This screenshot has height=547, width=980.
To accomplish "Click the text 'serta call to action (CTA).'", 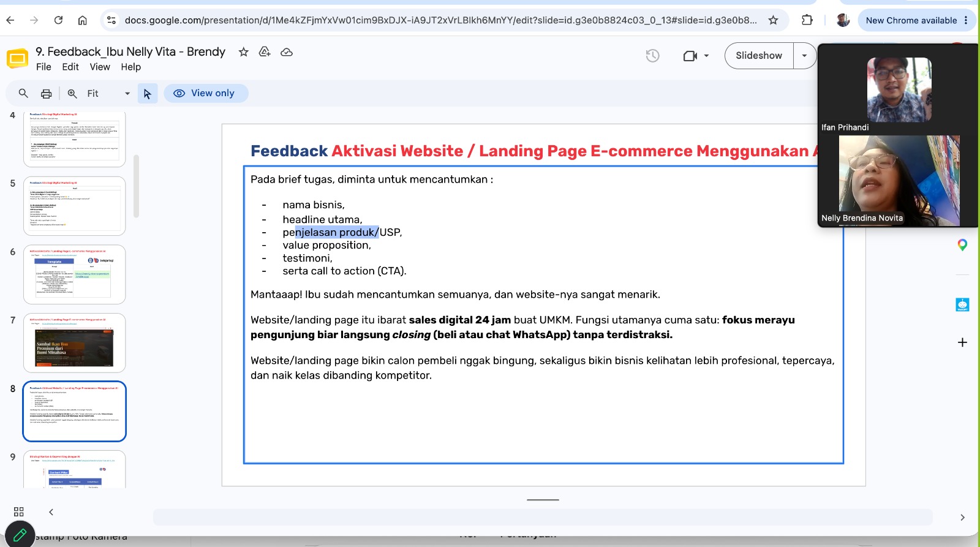I will (x=344, y=271).
